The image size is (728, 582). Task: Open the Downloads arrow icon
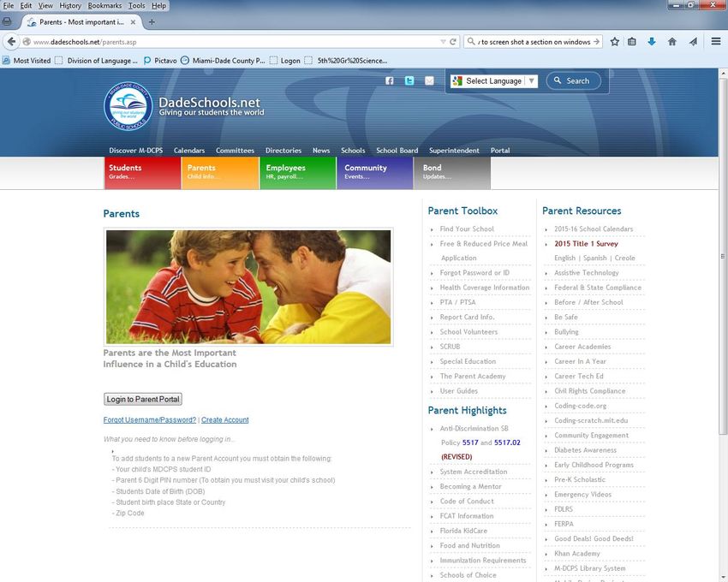click(x=652, y=42)
